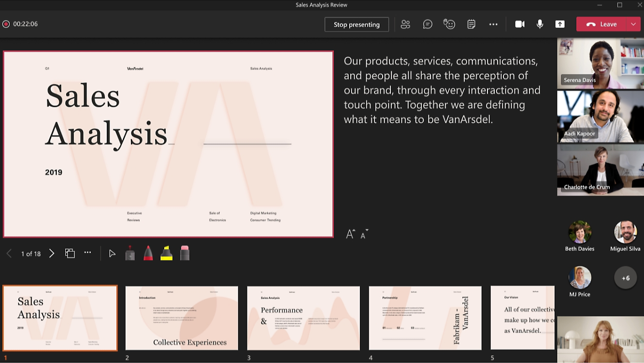Image resolution: width=644 pixels, height=363 pixels.
Task: Jump to the Our Vision slide thumbnail
Action: (523, 318)
